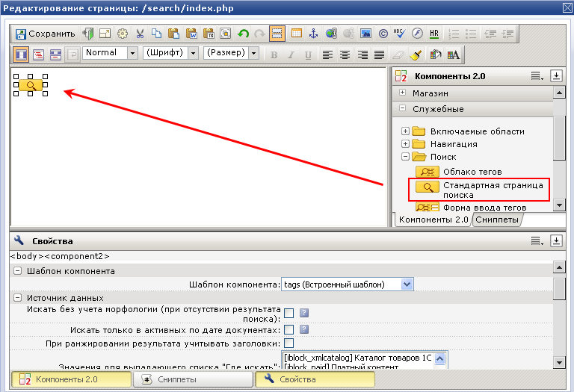Click the Сохранить save button
This screenshot has width=574, height=392.
(45, 34)
